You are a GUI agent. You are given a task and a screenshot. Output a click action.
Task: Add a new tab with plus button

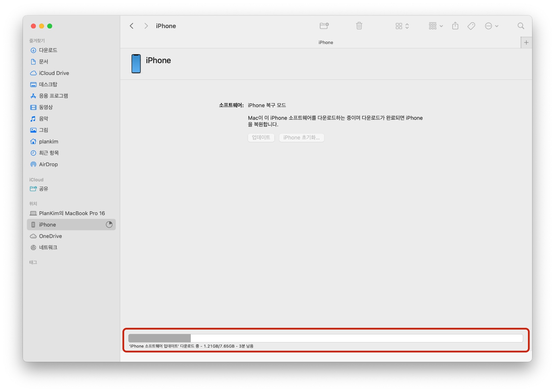[x=526, y=43]
